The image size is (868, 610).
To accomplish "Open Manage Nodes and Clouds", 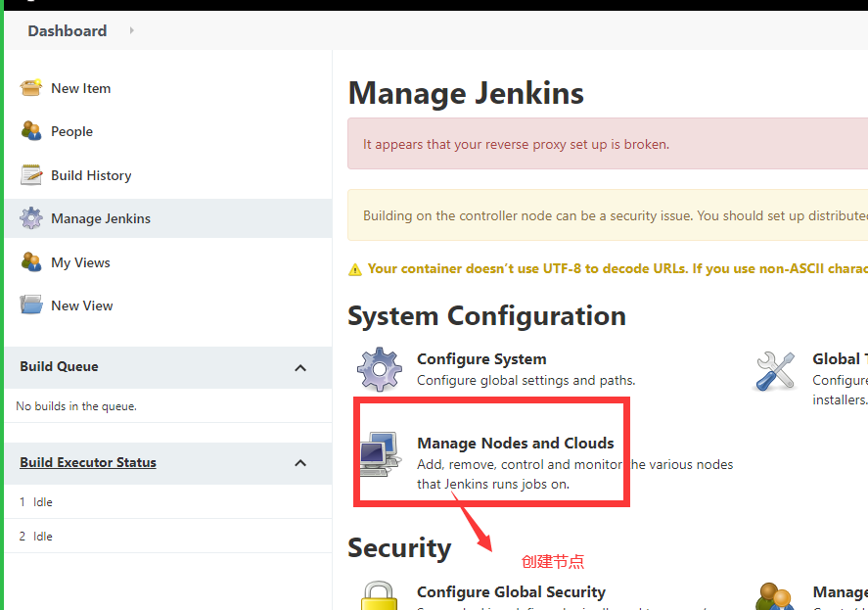I will (516, 444).
